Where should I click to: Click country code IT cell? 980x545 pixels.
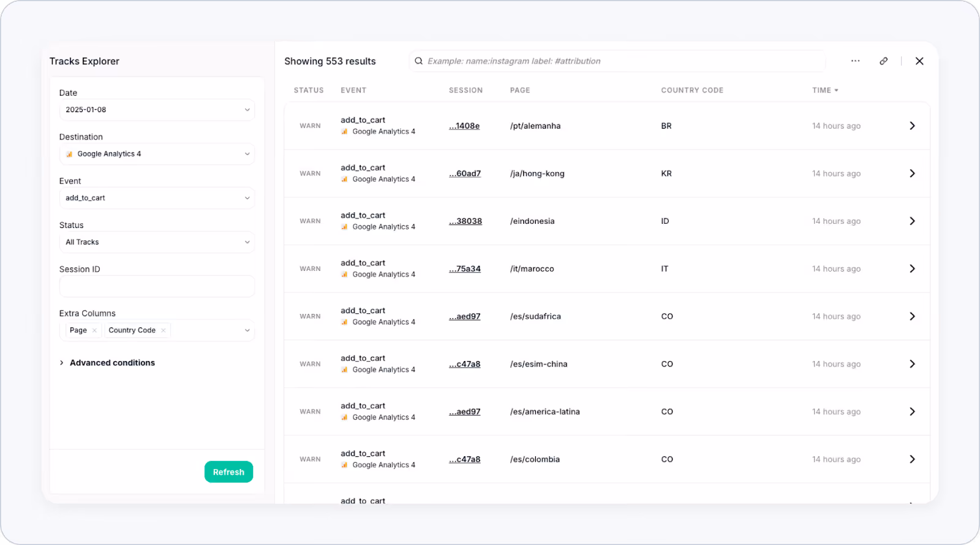pos(665,269)
